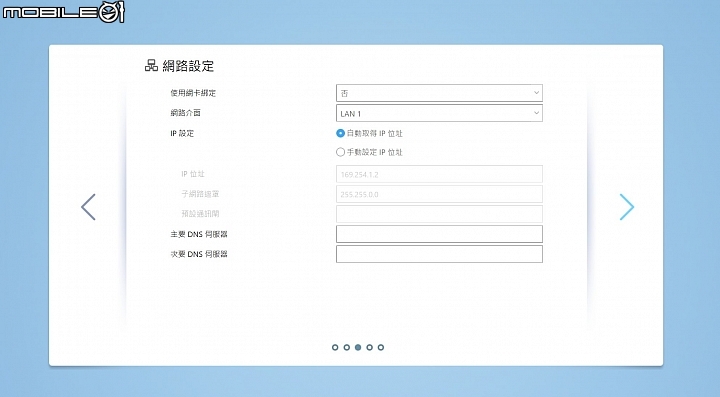Click the network icon beside 網路設定
The height and width of the screenshot is (397, 720).
click(151, 66)
